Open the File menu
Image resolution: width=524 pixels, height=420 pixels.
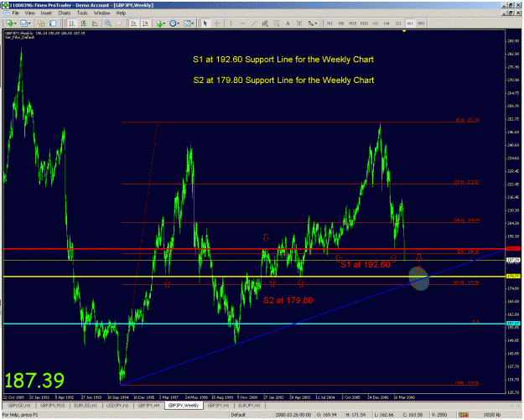click(x=15, y=13)
